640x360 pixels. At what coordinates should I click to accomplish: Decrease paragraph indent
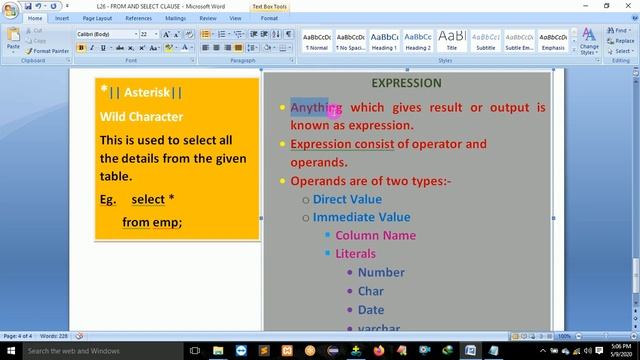coord(253,34)
